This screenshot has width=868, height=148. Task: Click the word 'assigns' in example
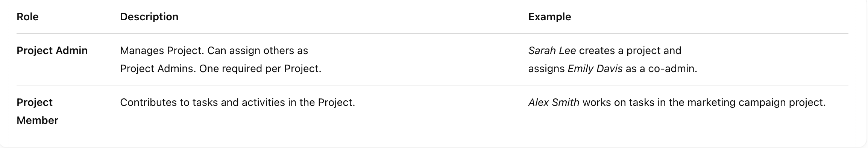coord(546,69)
